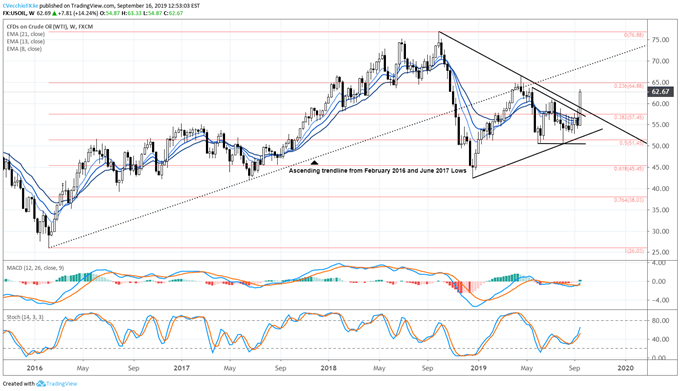
Task: Select the Stoch (14, 3, 3) label
Action: (25, 317)
